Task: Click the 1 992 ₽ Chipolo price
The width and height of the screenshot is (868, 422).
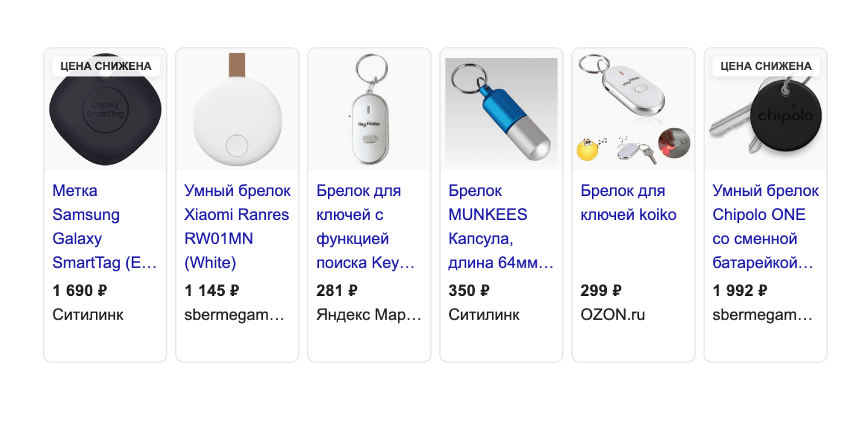Action: 740,291
